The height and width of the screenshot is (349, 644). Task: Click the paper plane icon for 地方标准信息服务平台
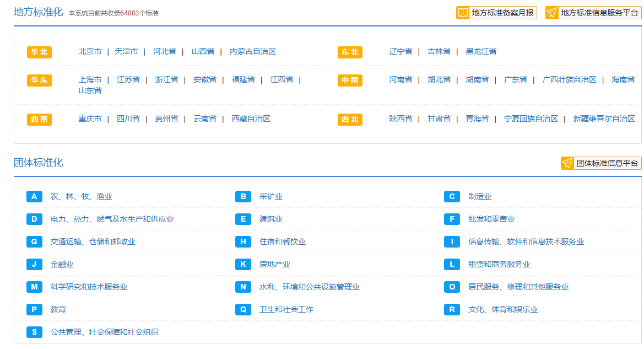click(x=552, y=13)
